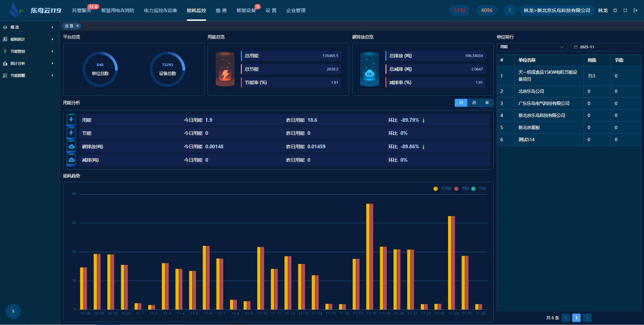644x325 pixels.
Task: Click the theme toggle sun icon
Action: tap(615, 10)
